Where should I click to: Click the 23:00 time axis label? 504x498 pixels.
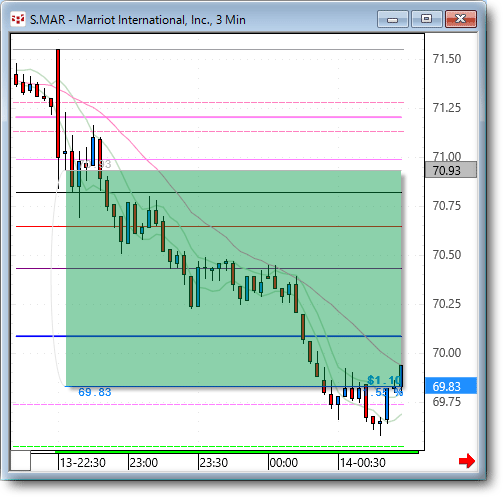[x=144, y=463]
